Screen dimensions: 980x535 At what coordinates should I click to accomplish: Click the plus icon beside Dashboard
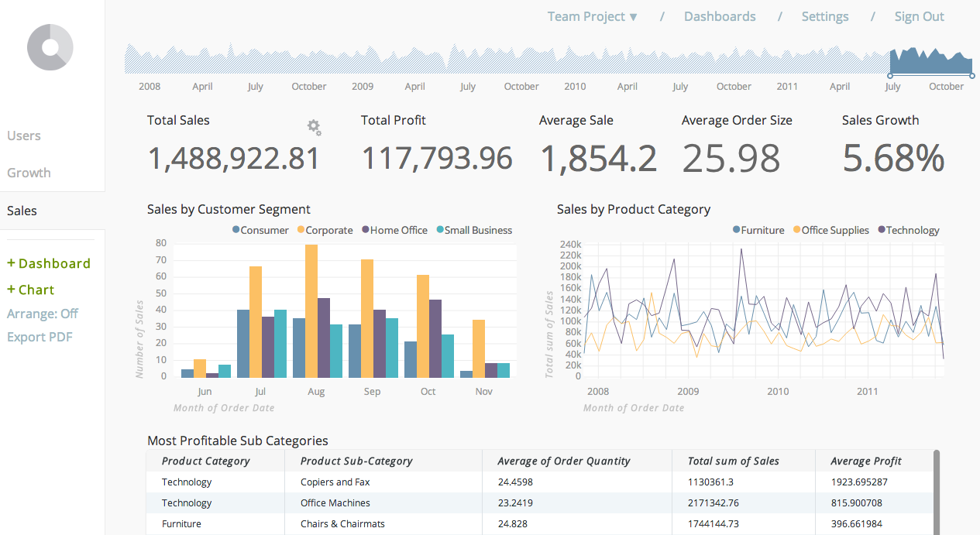[x=11, y=263]
